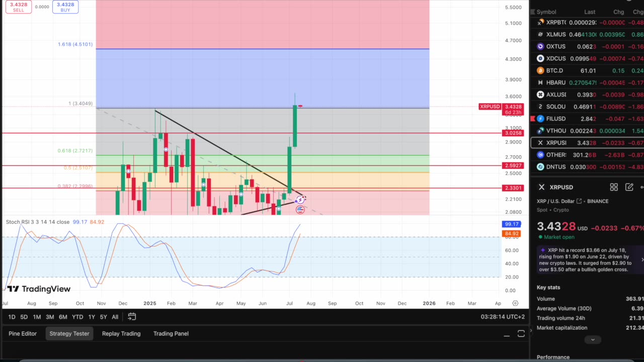The width and height of the screenshot is (644, 362).
Task: Open the Replay Trading tab
Action: (121, 334)
